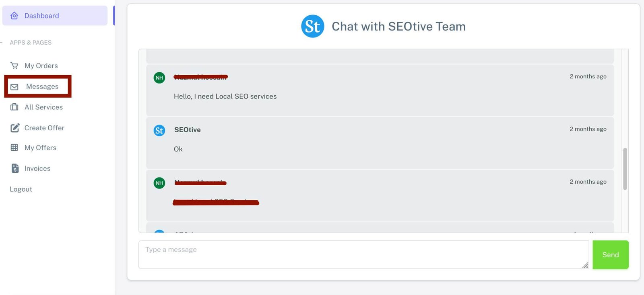Open My Offers in the sidebar
644x295 pixels.
(40, 147)
